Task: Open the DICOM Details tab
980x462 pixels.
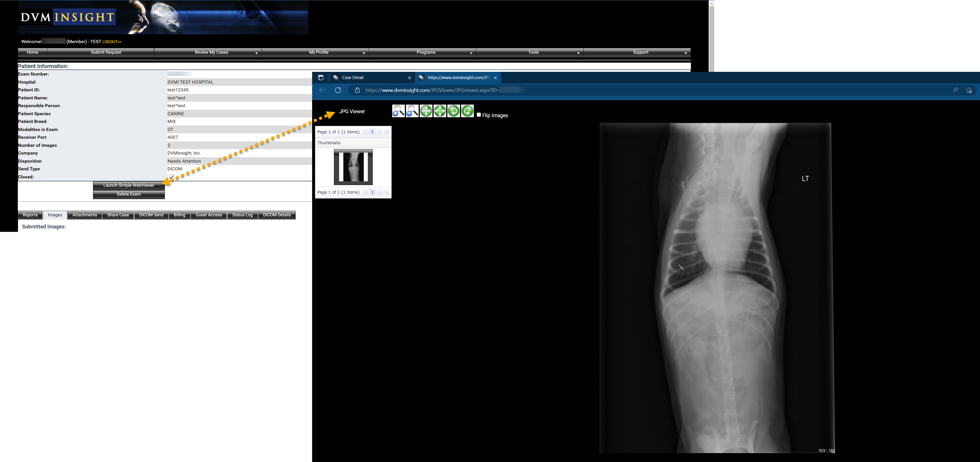Action: 277,215
